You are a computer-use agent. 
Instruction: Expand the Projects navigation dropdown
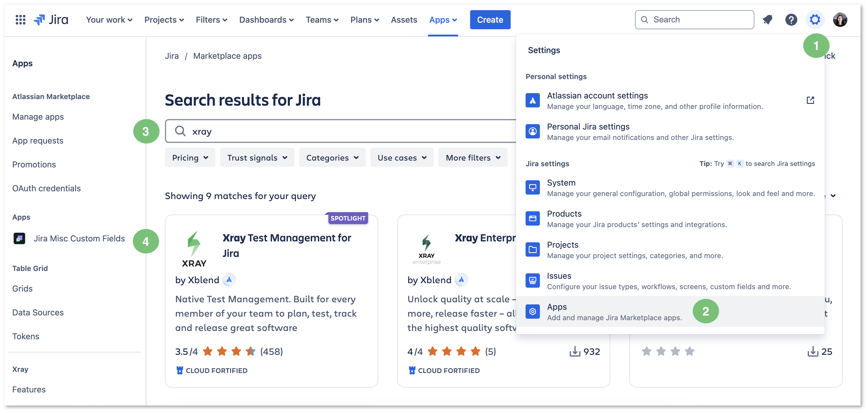pos(164,20)
